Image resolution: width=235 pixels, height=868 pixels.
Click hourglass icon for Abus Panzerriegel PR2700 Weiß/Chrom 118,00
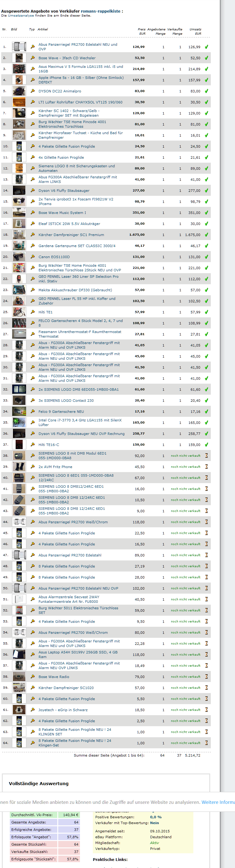207,522
